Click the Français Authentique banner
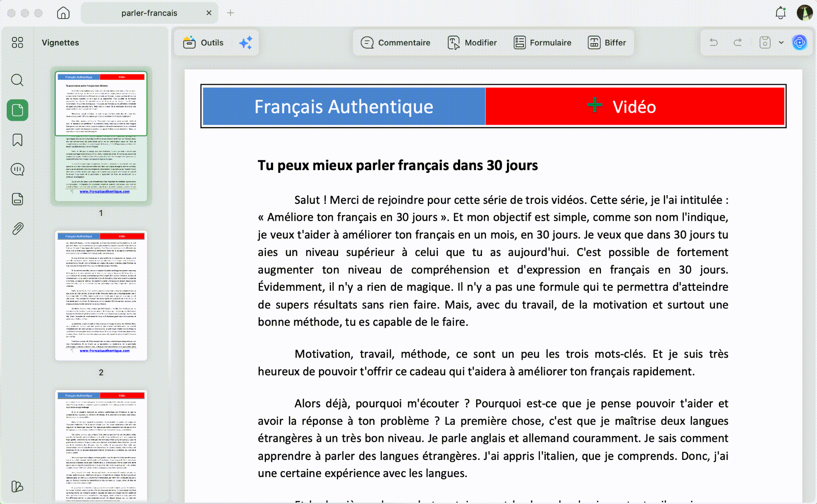 tap(344, 106)
